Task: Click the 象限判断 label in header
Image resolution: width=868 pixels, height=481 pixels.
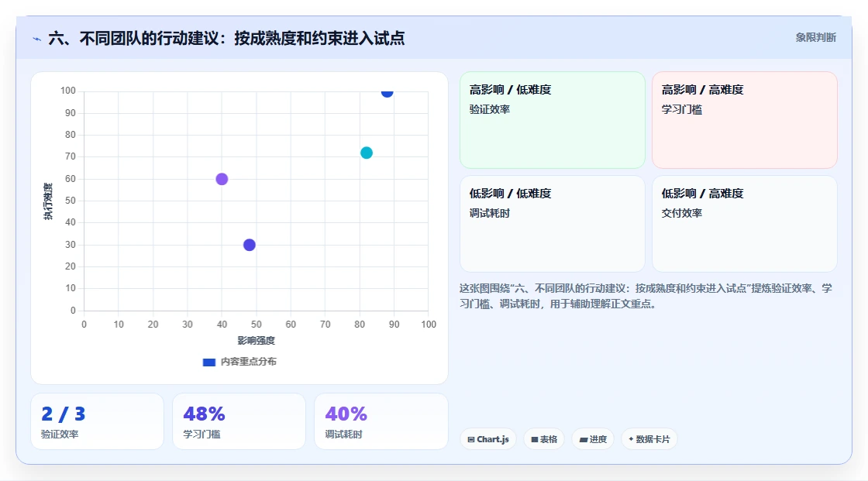Action: 815,38
